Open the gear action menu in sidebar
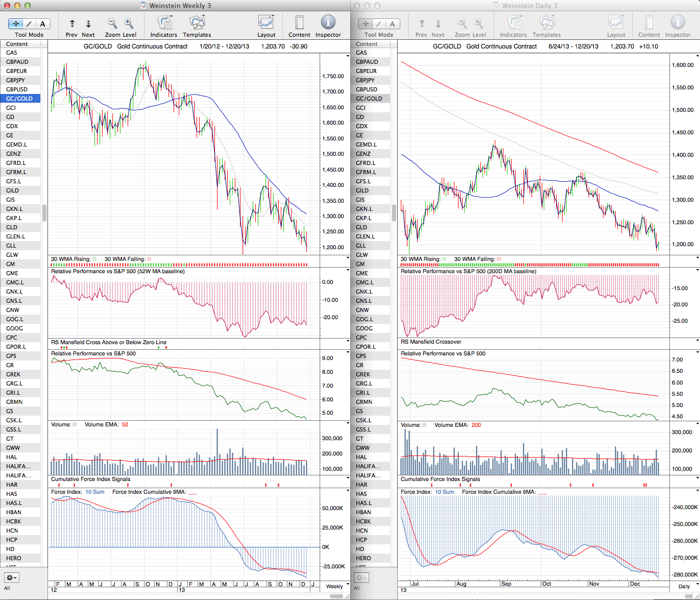 (12, 578)
